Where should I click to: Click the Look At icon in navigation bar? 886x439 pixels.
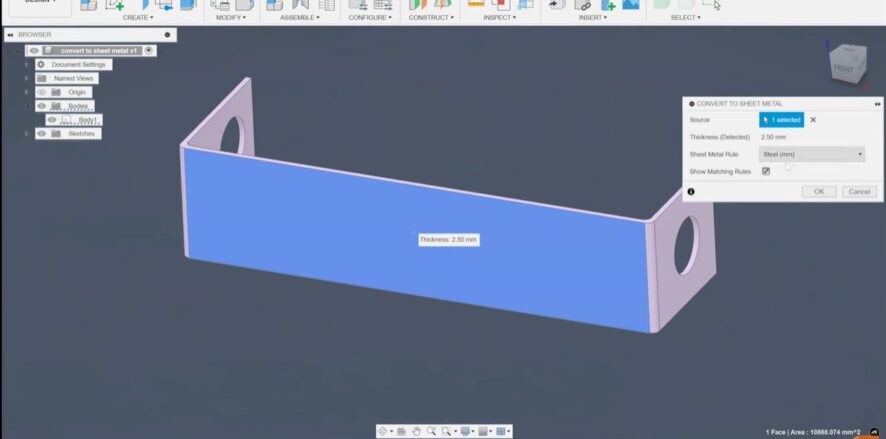coord(401,431)
